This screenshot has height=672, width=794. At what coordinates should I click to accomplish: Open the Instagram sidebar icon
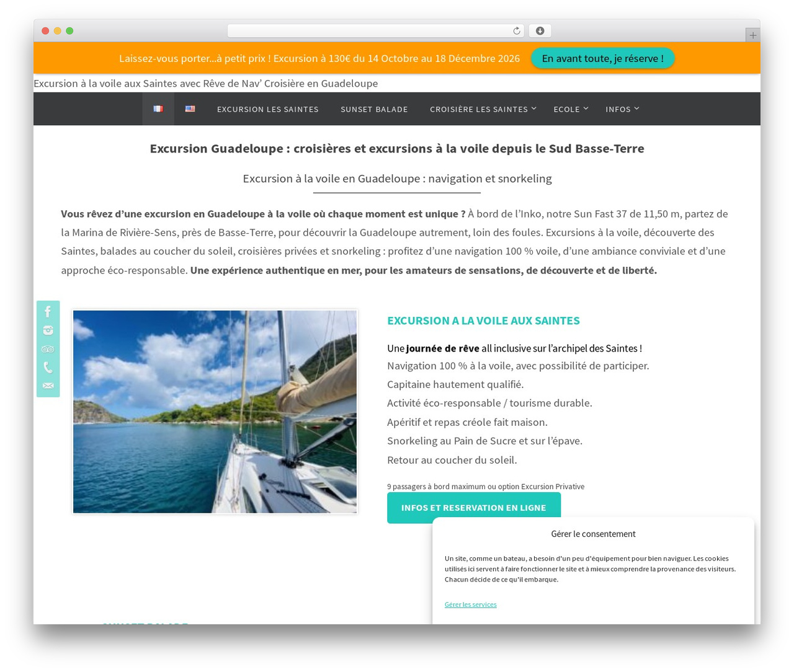point(48,330)
